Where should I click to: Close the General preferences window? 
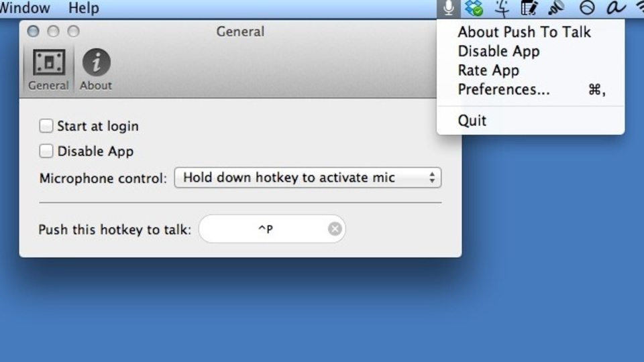pos(34,32)
